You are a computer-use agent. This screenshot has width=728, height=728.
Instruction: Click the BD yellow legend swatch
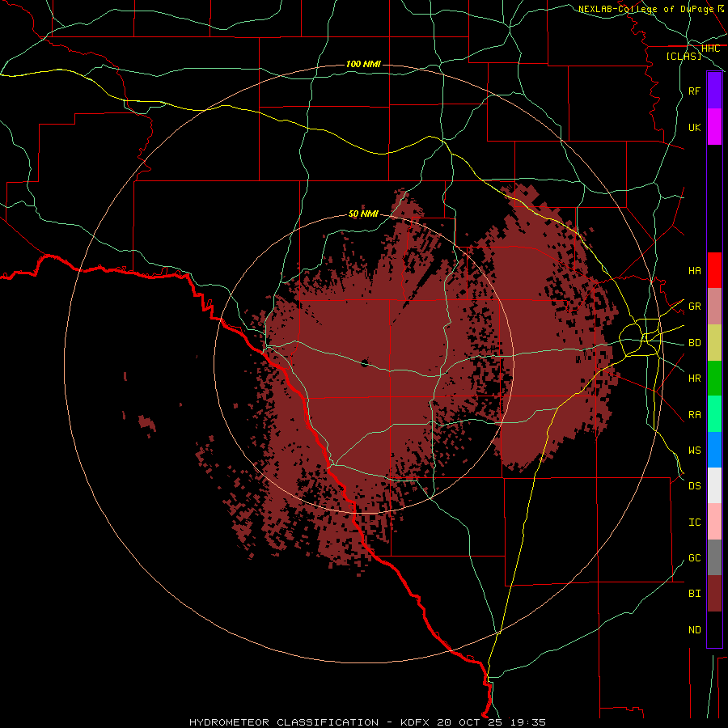click(x=714, y=343)
